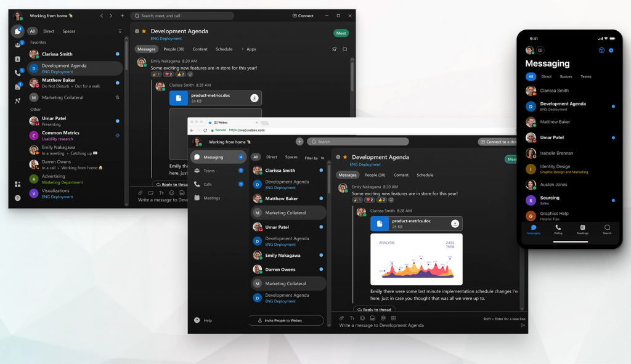Toggle muted bell on desktop Marketing Collateral
The height and width of the screenshot is (364, 631).
118,97
